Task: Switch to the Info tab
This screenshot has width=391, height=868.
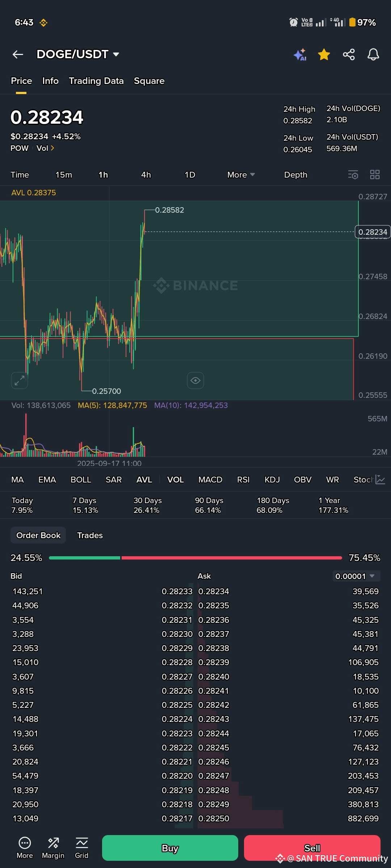Action: pos(50,81)
